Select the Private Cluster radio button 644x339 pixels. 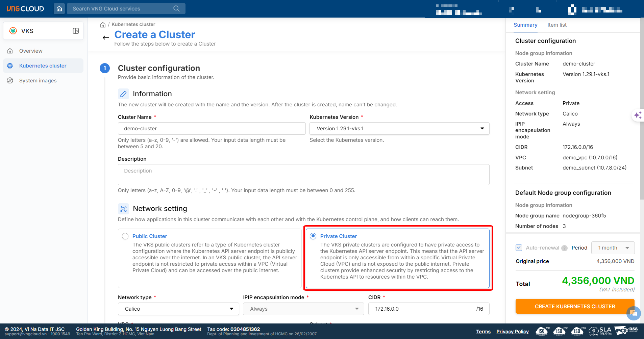[313, 236]
